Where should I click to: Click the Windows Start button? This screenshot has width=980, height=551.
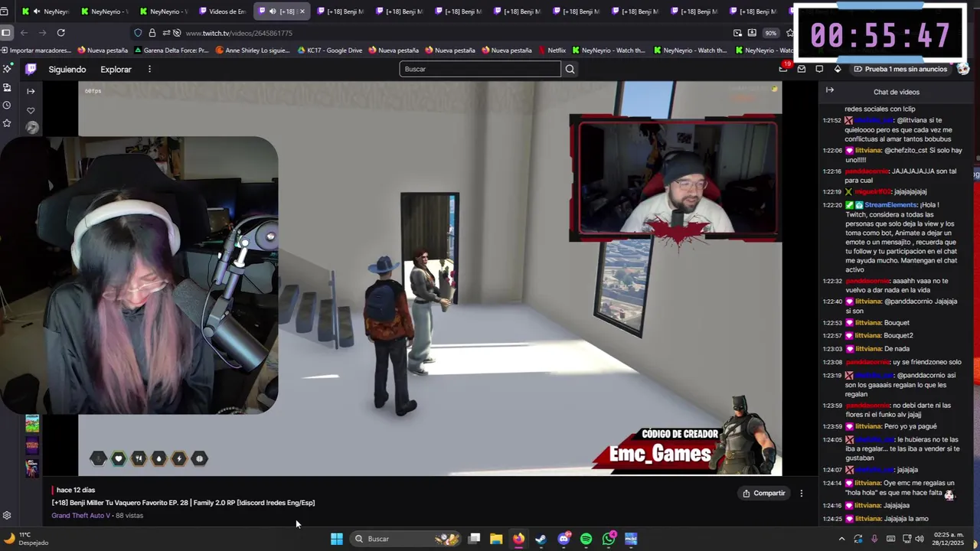[x=336, y=539]
